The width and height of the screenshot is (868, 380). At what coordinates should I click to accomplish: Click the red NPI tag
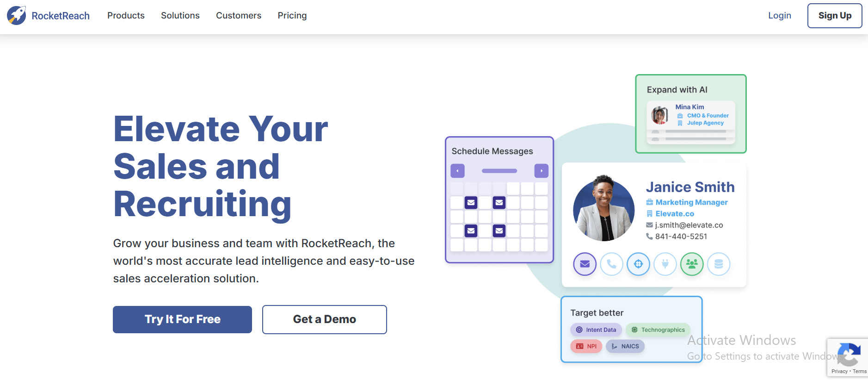coord(586,346)
